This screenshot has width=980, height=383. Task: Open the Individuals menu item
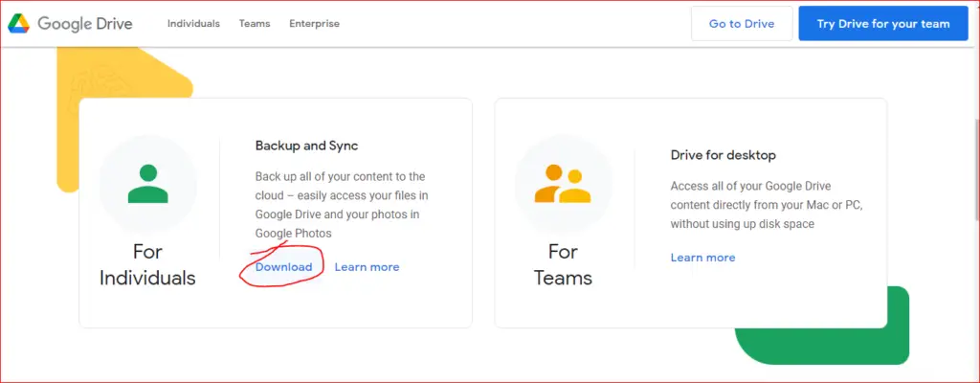[193, 24]
